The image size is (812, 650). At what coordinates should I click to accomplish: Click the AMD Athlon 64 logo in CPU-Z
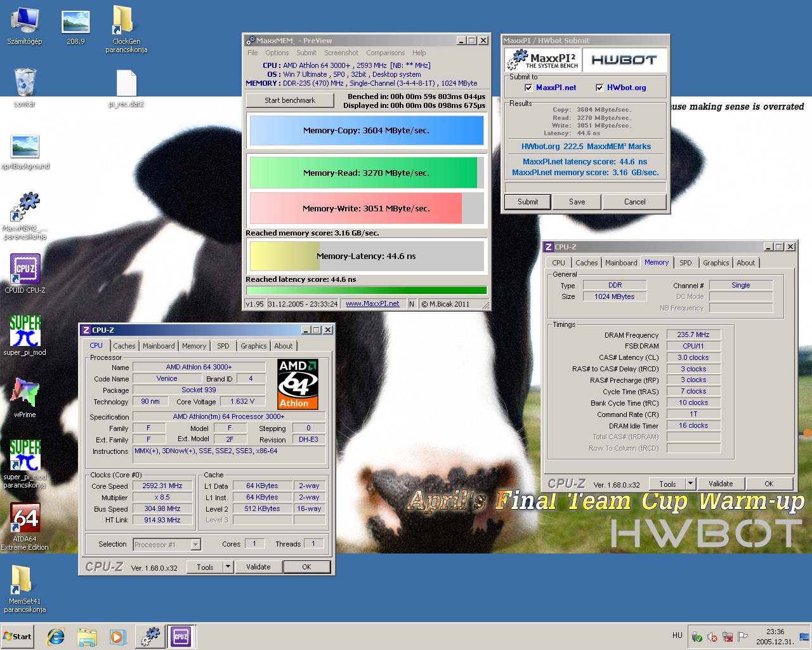pos(298,384)
